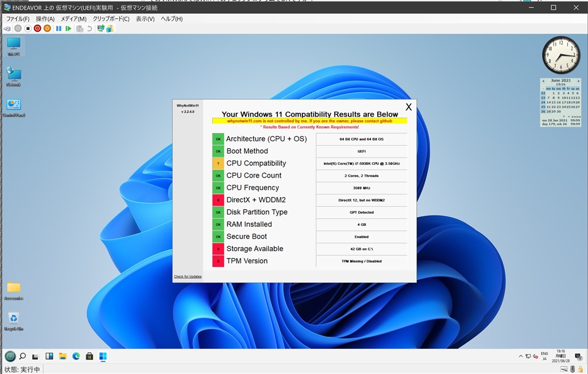This screenshot has height=374, width=588.
Task: Go to previous month in calendar gadget
Action: pyautogui.click(x=543, y=80)
